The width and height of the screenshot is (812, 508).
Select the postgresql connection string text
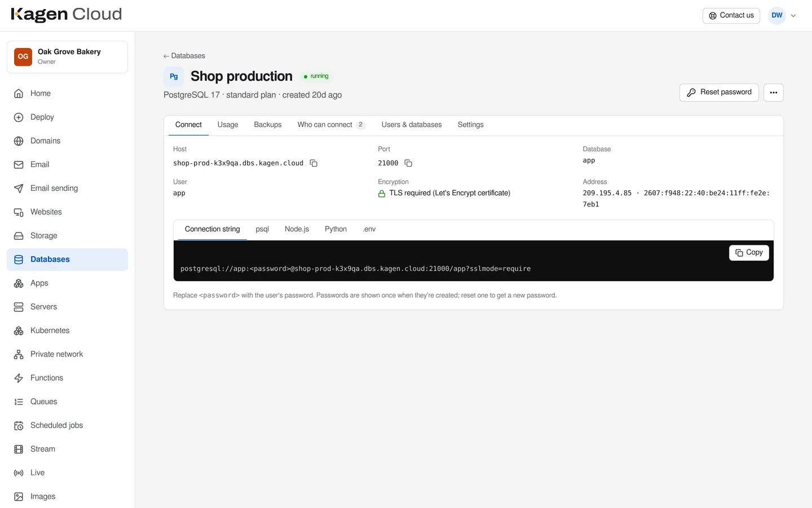355,269
